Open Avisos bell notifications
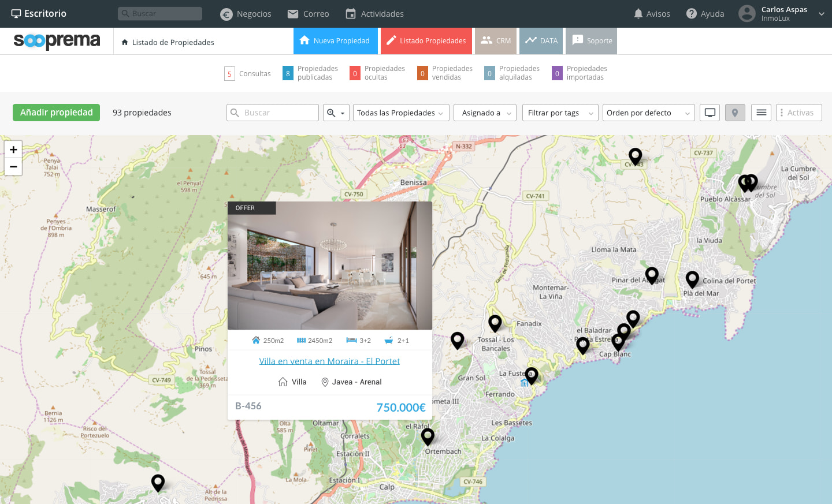Viewport: 832px width, 504px height. (x=638, y=13)
